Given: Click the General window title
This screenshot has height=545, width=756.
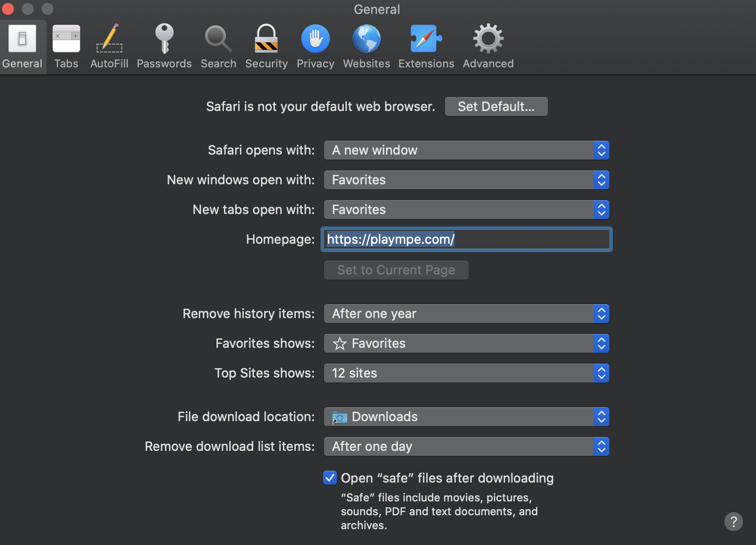Looking at the screenshot, I should click(377, 9).
